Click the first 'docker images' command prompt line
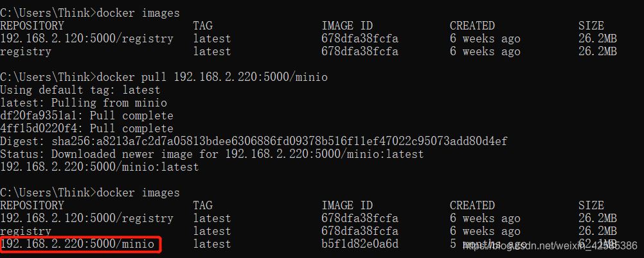644x258 pixels. pos(90,13)
